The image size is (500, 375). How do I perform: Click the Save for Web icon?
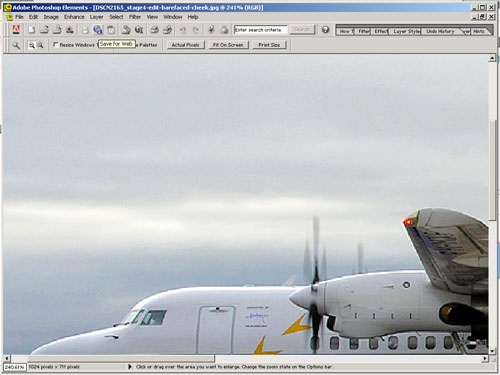[x=98, y=30]
